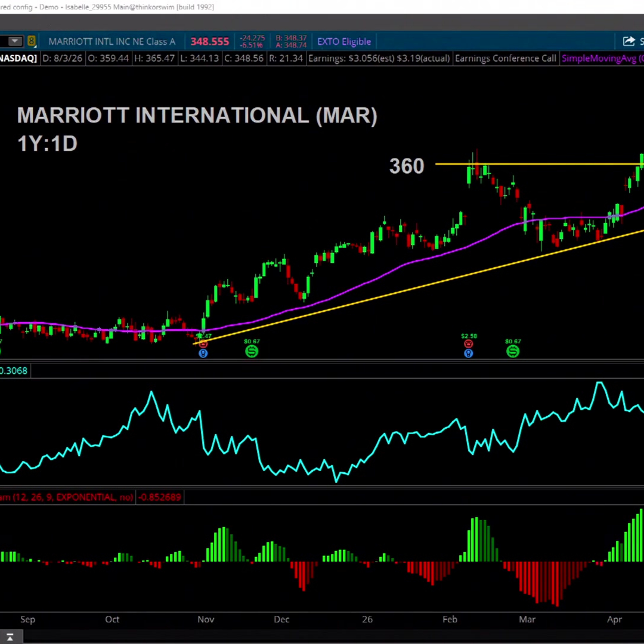Screen dimensions: 644x644
Task: Click the Sep label on the time axis
Action: click(28, 619)
